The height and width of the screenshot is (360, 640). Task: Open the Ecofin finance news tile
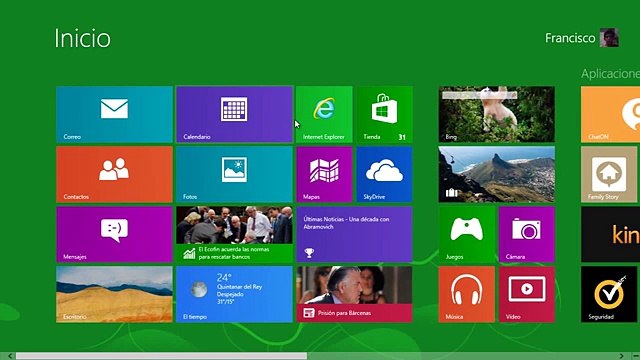tap(234, 234)
